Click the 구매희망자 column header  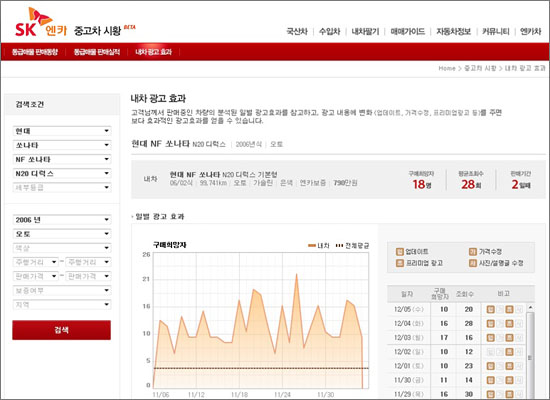coord(440,294)
